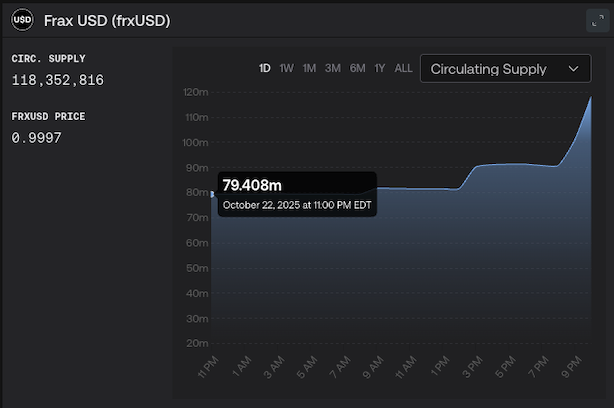Image resolution: width=614 pixels, height=408 pixels.
Task: Click the 11 PM x-axis label
Action: [208, 367]
